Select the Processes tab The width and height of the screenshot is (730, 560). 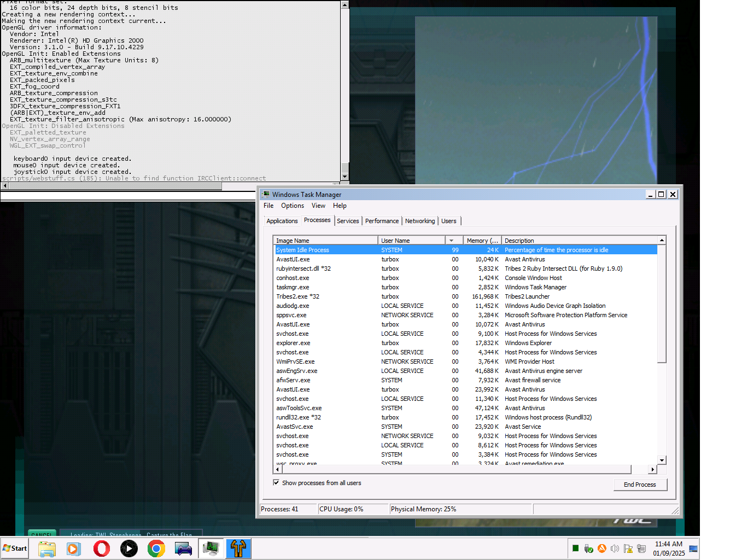coord(317,220)
